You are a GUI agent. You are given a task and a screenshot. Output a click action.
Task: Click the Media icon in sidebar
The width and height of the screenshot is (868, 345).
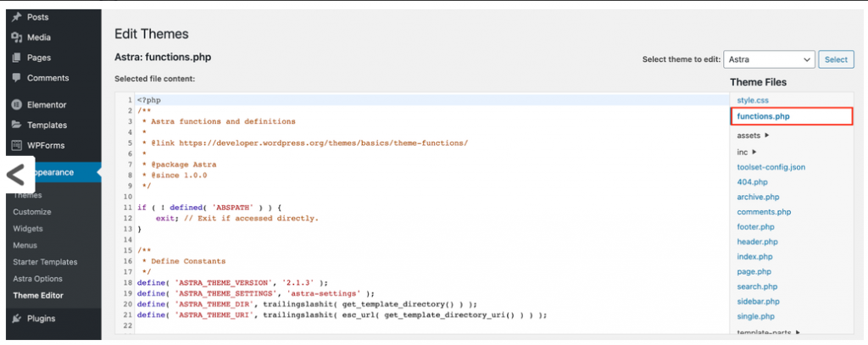[x=16, y=37]
